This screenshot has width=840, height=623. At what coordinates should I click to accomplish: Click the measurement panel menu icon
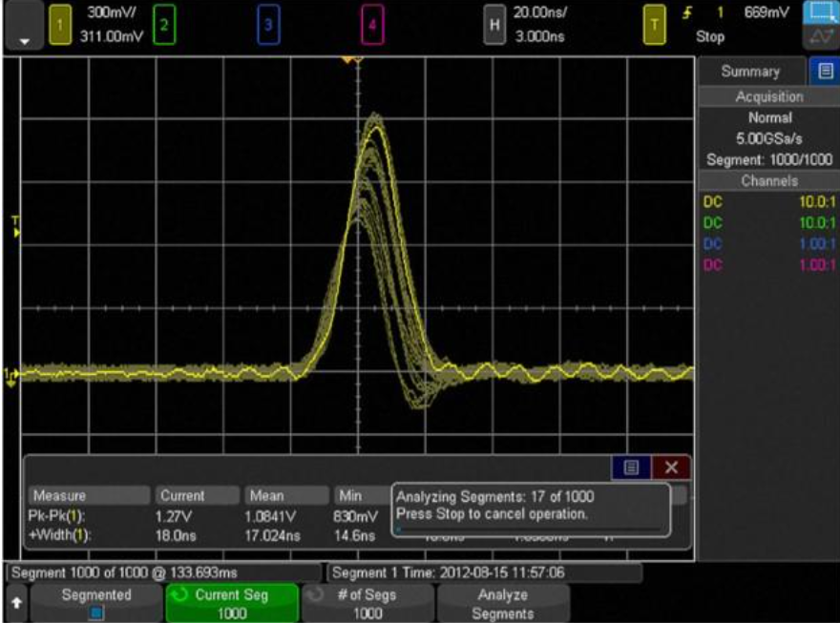pos(631,467)
